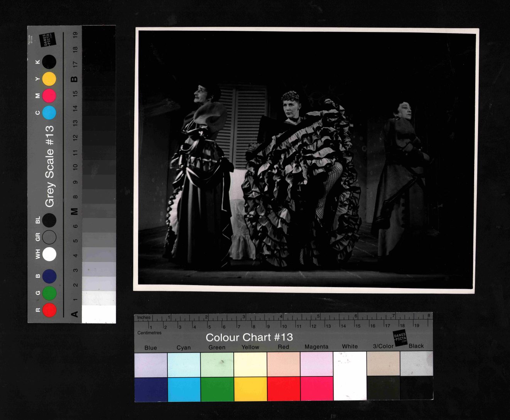
Task: Pick the light cyan tint patch under Cyan
Action: point(184,364)
